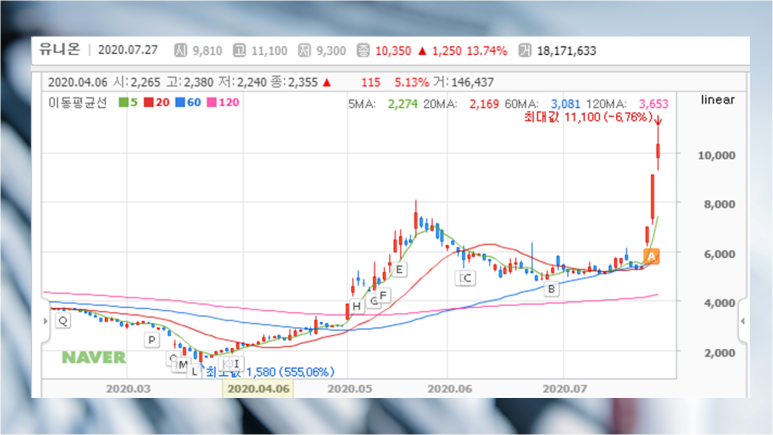Image resolution: width=773 pixels, height=435 pixels.
Task: Toggle the blue 60-day moving average swatch
Action: [x=180, y=102]
